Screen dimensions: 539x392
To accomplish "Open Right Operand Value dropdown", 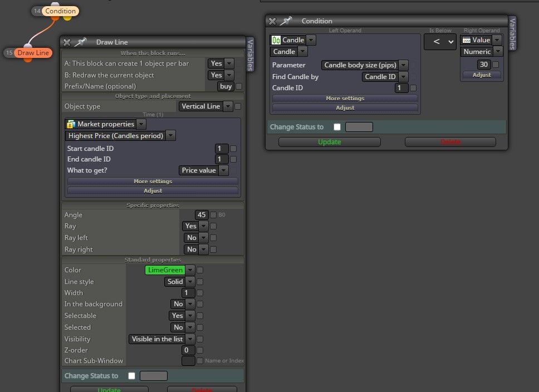I will tap(481, 40).
